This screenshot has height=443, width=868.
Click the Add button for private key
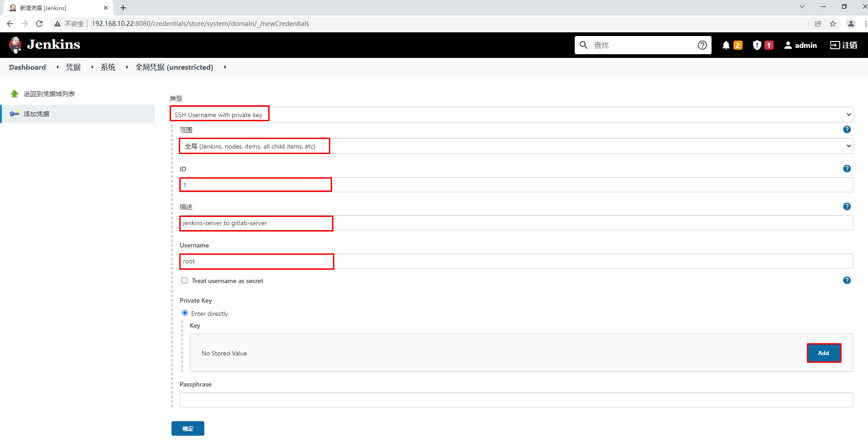tap(824, 353)
